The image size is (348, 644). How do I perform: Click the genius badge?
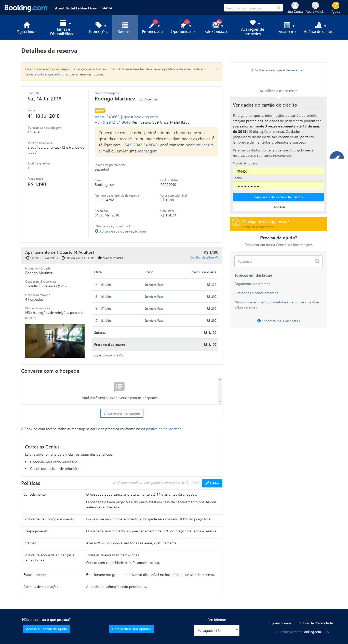(x=100, y=111)
